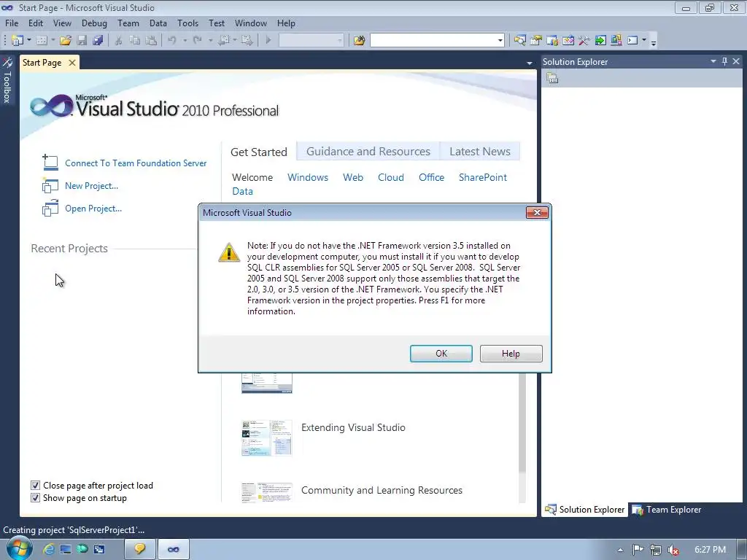Close the Start Page tab X
This screenshot has width=747, height=560.
[72, 63]
